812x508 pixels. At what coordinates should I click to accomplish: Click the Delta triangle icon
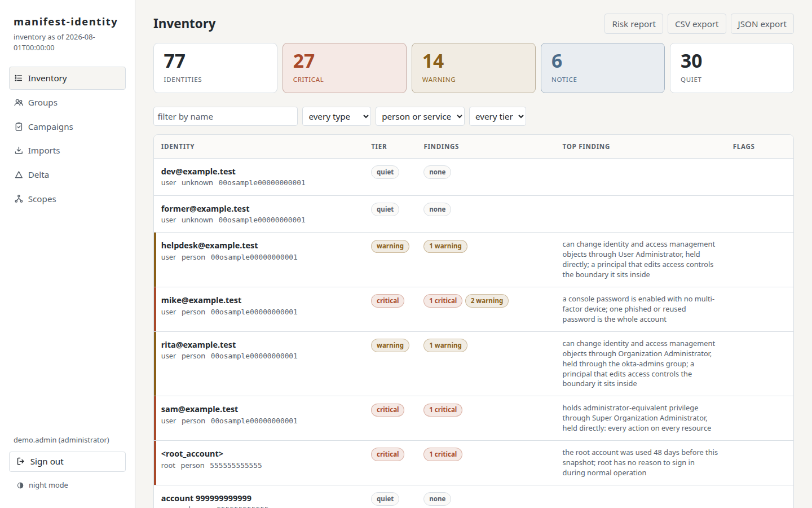pyautogui.click(x=19, y=175)
